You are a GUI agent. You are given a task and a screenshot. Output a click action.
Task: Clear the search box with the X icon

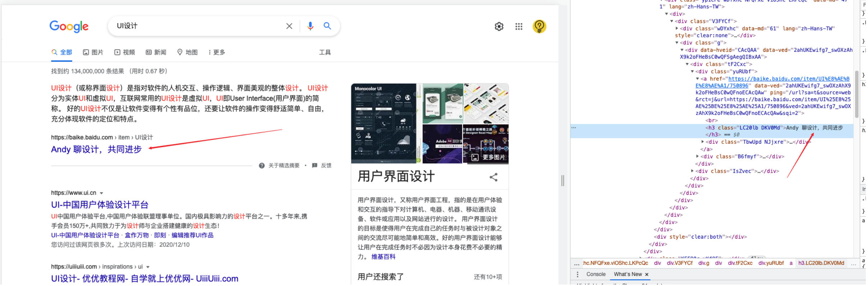coord(289,26)
